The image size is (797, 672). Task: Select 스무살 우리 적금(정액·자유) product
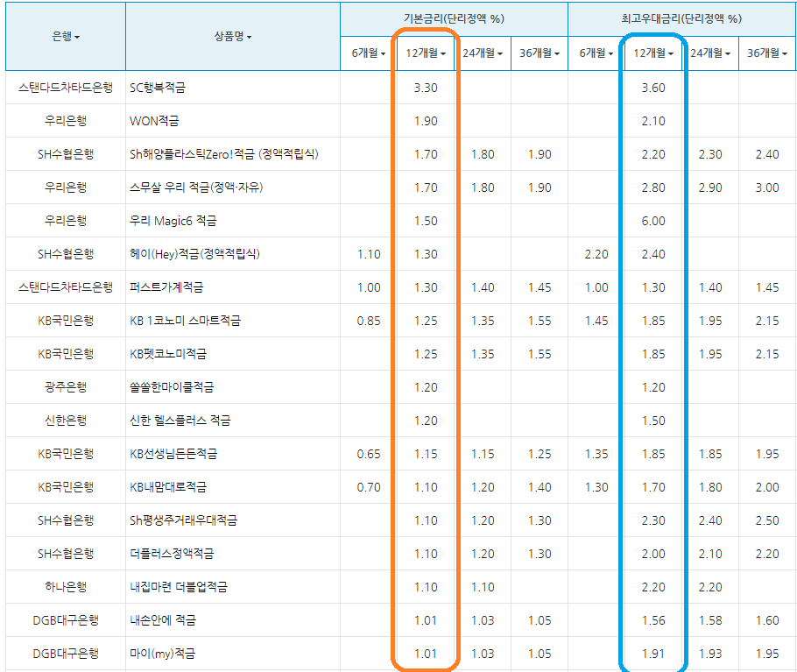coord(196,187)
